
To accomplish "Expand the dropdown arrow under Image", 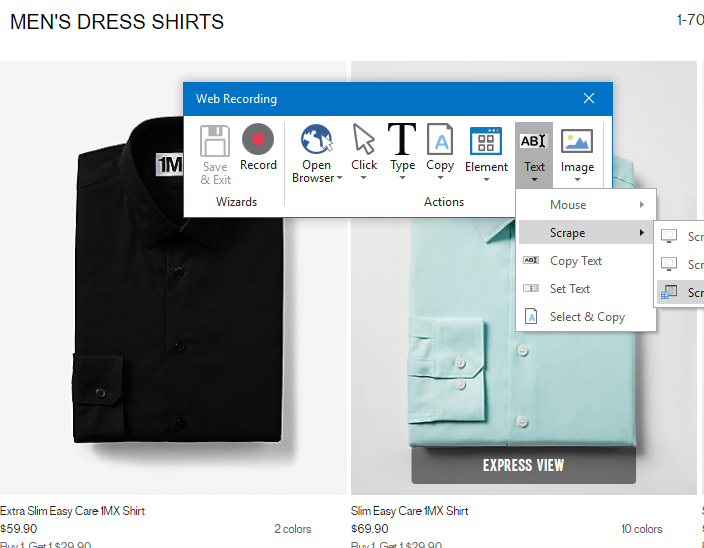I will (577, 180).
